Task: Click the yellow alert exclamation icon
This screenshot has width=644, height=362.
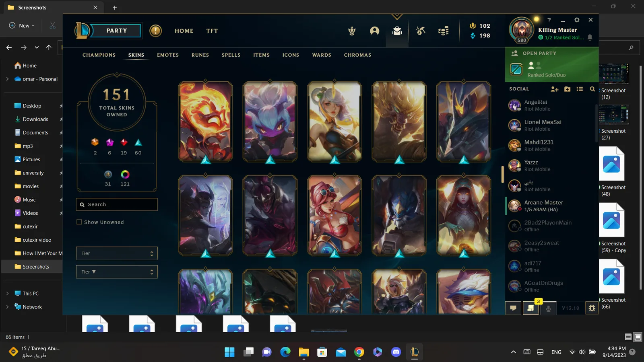Action: (156, 31)
